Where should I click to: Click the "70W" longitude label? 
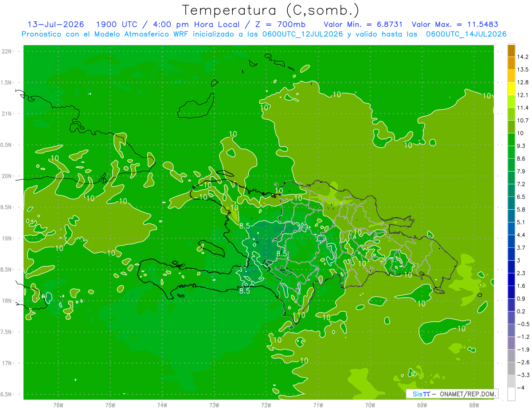point(370,405)
